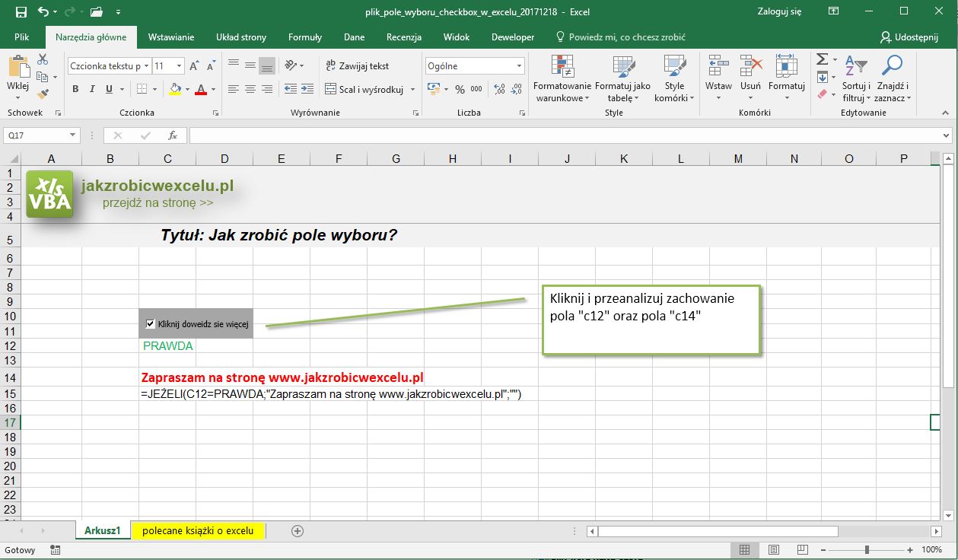958x560 pixels.
Task: Expand the number format dropdown 'Ogólne'
Action: [x=520, y=66]
